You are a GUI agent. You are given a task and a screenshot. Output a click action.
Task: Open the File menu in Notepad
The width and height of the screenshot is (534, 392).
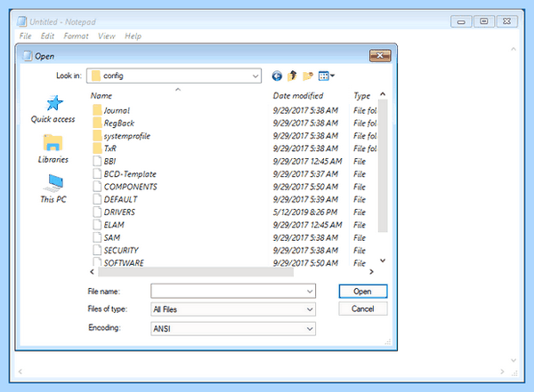(x=25, y=36)
